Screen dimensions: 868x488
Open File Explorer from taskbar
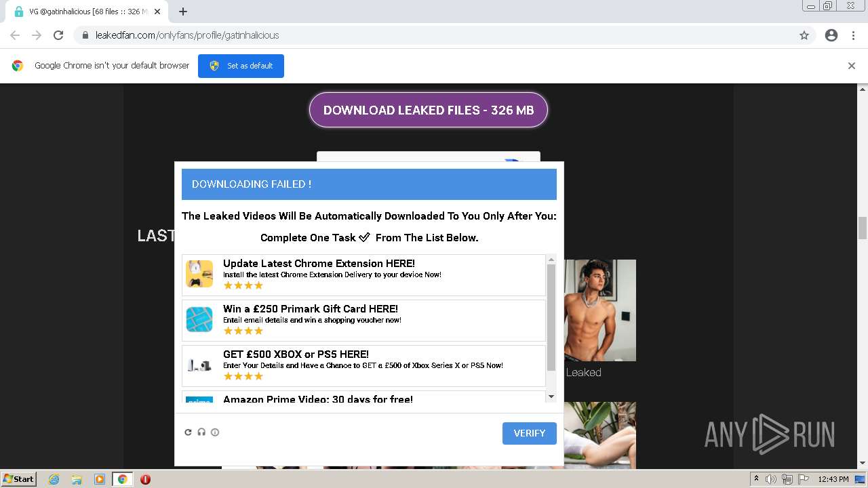click(x=77, y=479)
